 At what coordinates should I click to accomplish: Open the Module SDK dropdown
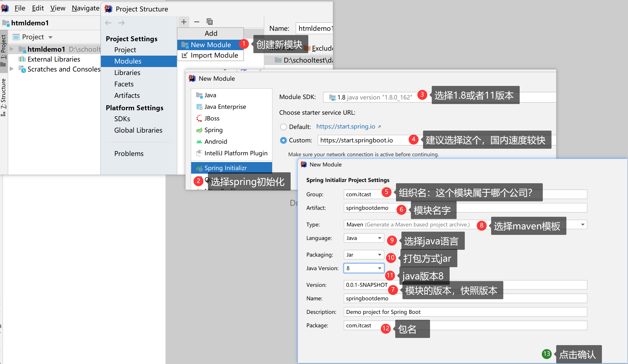coord(439,97)
